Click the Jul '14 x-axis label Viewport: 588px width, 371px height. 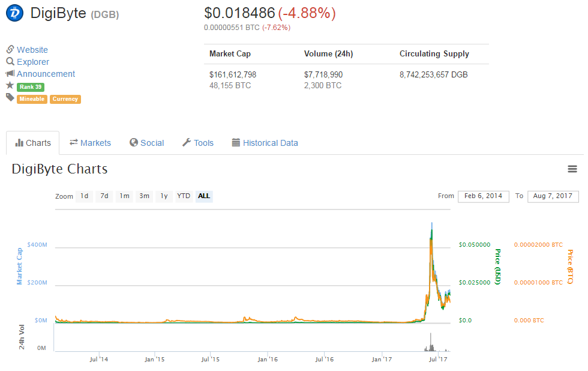(x=99, y=360)
